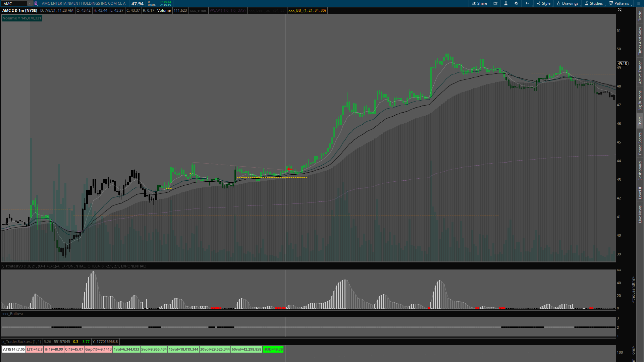Click the collapse arrows icon above price axis
Viewport: 644px width, 362px height.
tap(620, 10)
